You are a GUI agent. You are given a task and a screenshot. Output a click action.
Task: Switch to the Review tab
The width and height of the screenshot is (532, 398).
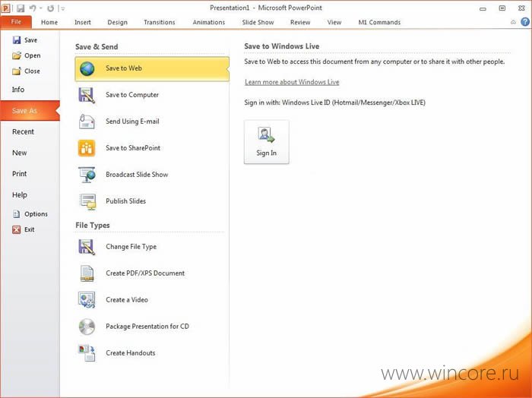click(x=300, y=22)
